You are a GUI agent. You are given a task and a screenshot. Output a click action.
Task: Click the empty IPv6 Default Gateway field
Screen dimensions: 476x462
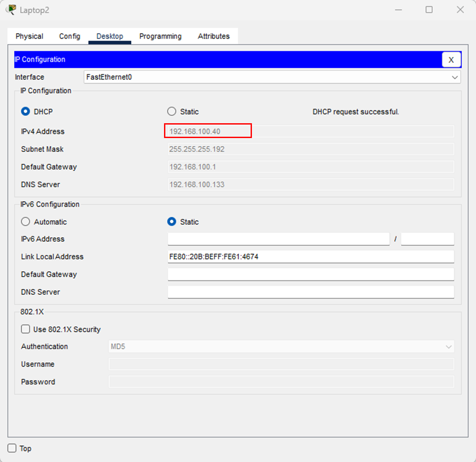point(311,274)
